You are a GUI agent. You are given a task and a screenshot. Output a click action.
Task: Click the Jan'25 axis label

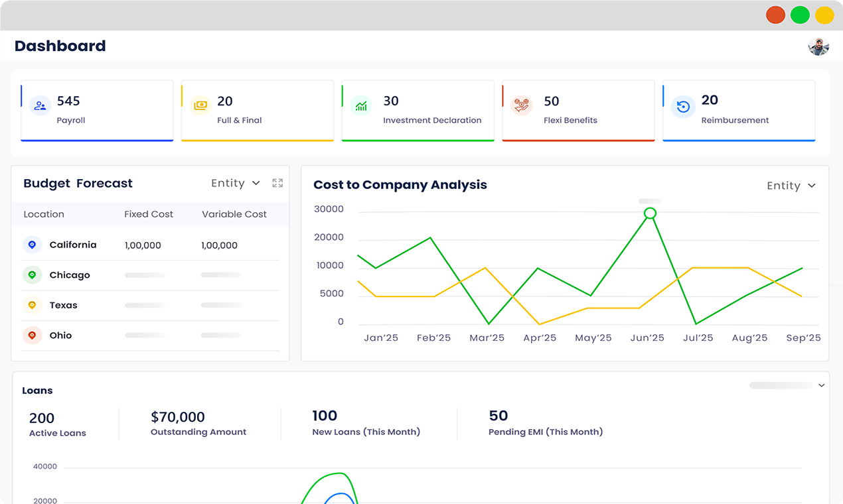coord(381,338)
